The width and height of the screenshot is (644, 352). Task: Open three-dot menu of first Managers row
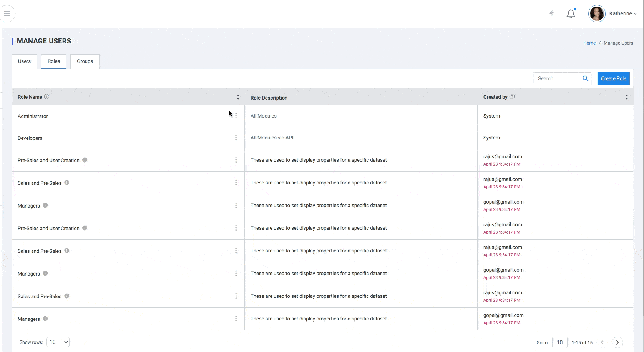[x=236, y=205]
